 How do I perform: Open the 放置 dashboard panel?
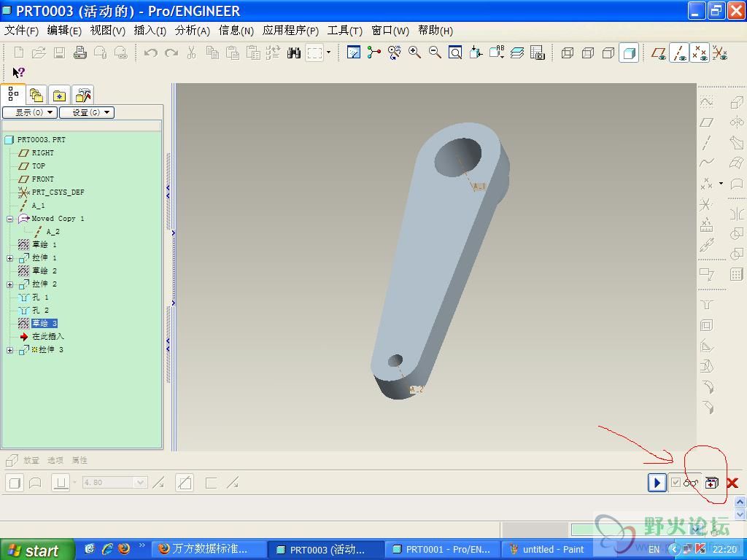click(x=31, y=461)
